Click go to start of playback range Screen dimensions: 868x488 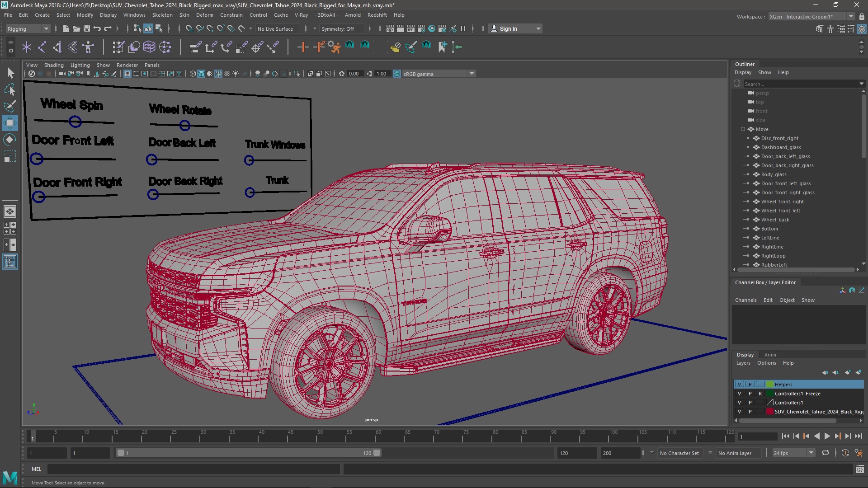point(785,436)
